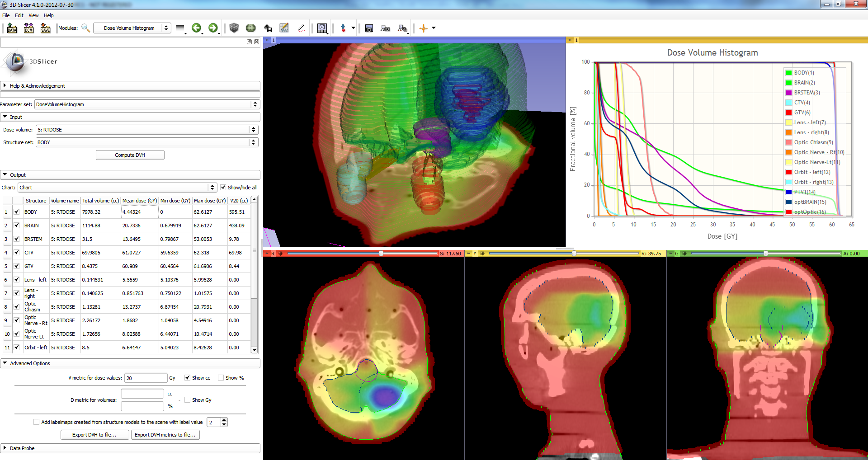Toggle the Show/hide all checkbox
This screenshot has width=868, height=470.
(223, 188)
